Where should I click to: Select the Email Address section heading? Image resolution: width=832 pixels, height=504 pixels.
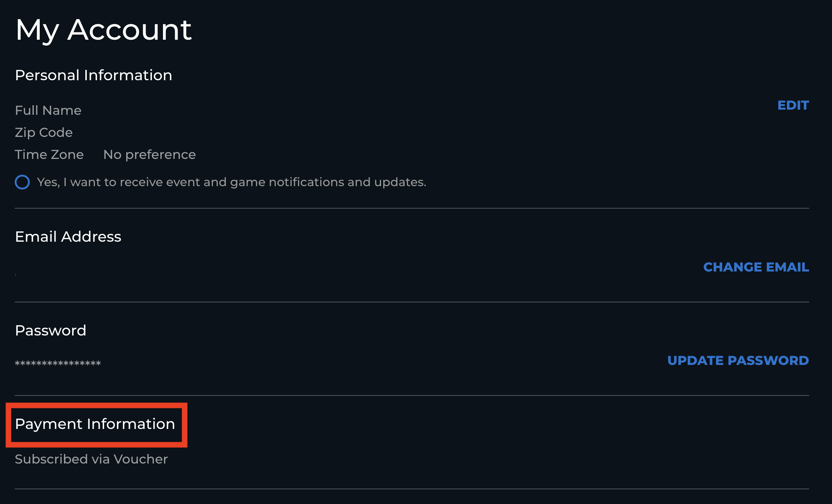[x=68, y=237]
